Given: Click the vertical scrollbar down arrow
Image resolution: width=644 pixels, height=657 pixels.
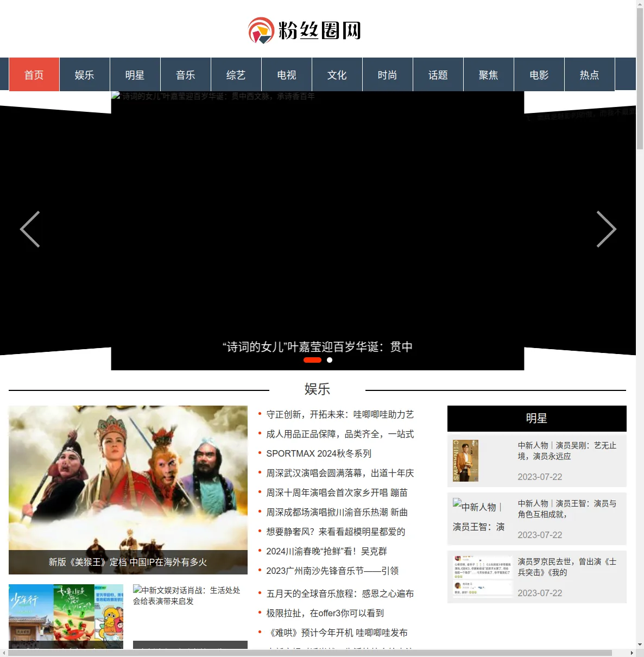Looking at the screenshot, I should (640, 645).
